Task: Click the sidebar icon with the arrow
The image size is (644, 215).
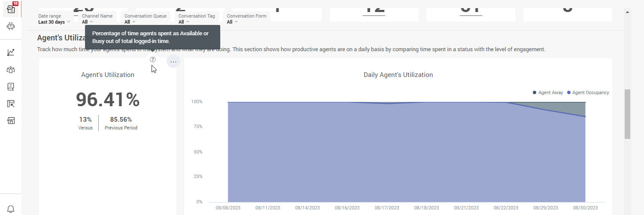Action: [x=11, y=104]
